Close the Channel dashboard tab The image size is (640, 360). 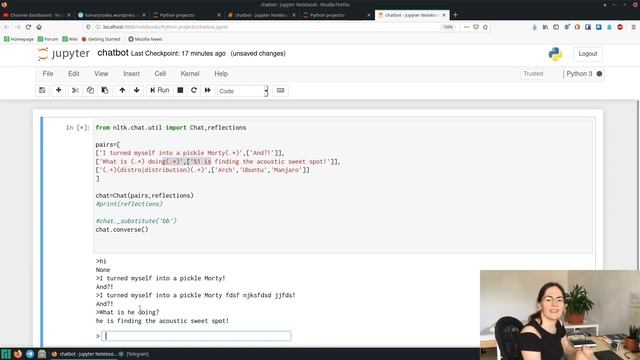(x=69, y=15)
